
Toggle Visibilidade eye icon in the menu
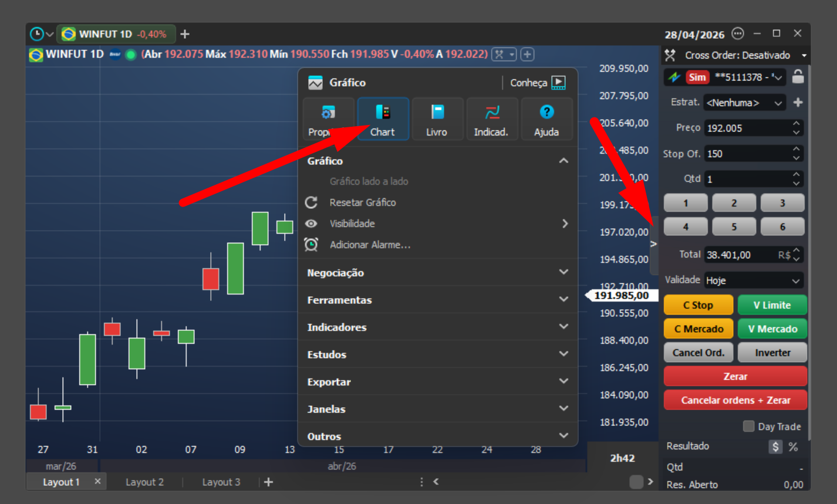(311, 224)
